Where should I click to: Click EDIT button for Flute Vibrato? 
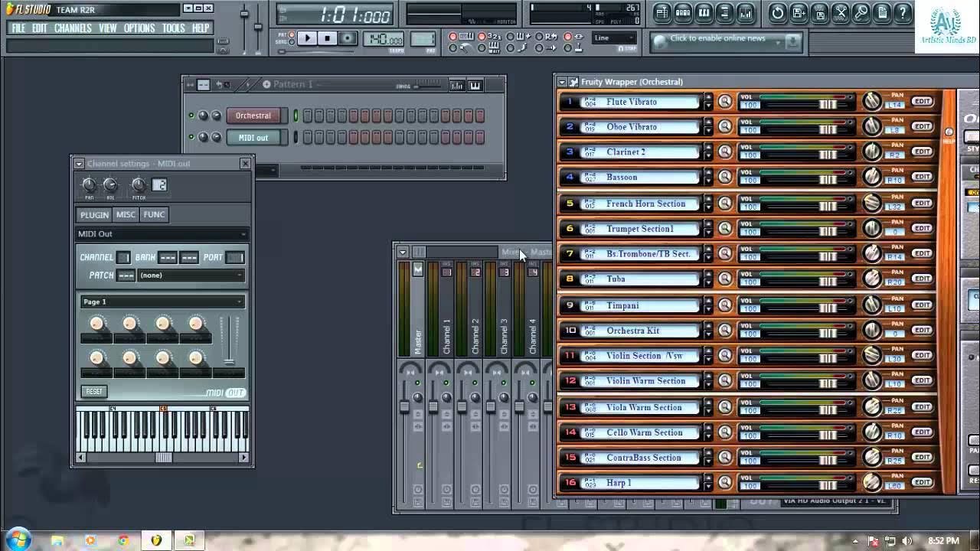point(922,101)
